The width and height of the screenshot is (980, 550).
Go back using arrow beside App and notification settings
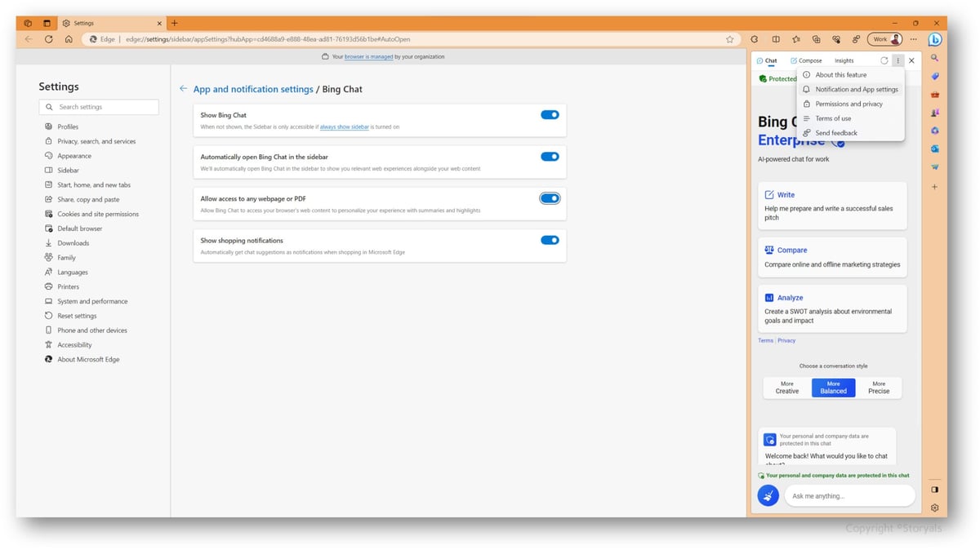point(183,89)
